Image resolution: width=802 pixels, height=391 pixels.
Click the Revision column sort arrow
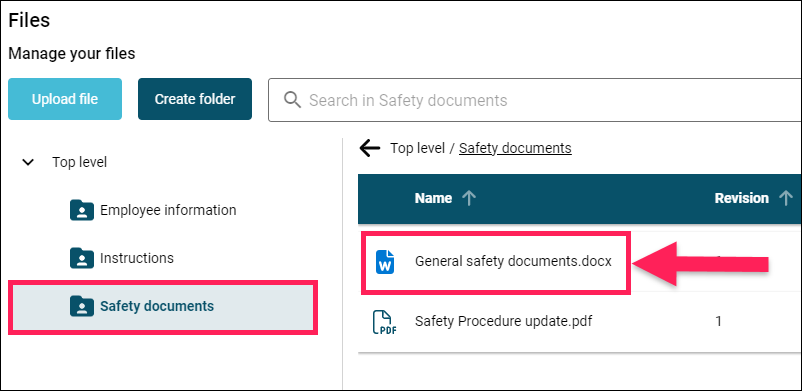pos(785,199)
